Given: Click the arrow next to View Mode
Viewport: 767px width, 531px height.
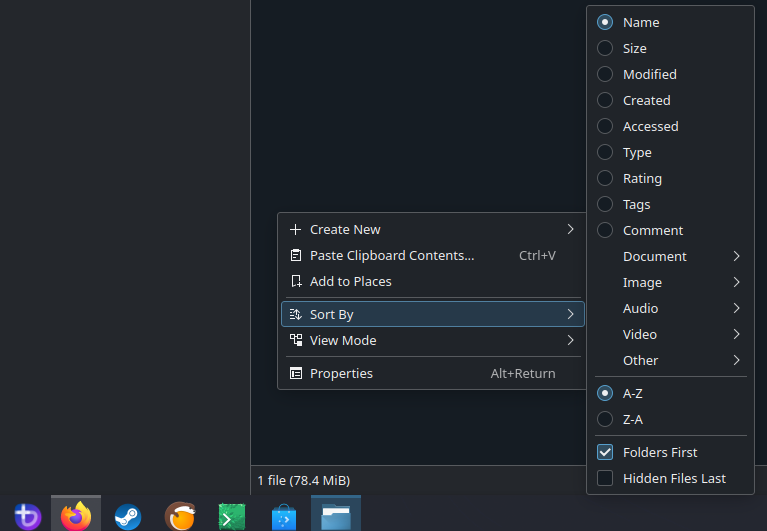Looking at the screenshot, I should tap(570, 340).
